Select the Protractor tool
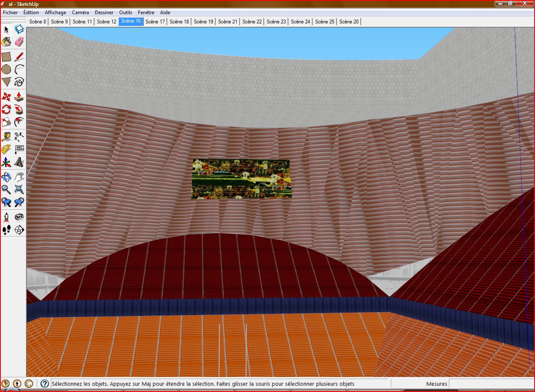The width and height of the screenshot is (535, 392). (6, 149)
